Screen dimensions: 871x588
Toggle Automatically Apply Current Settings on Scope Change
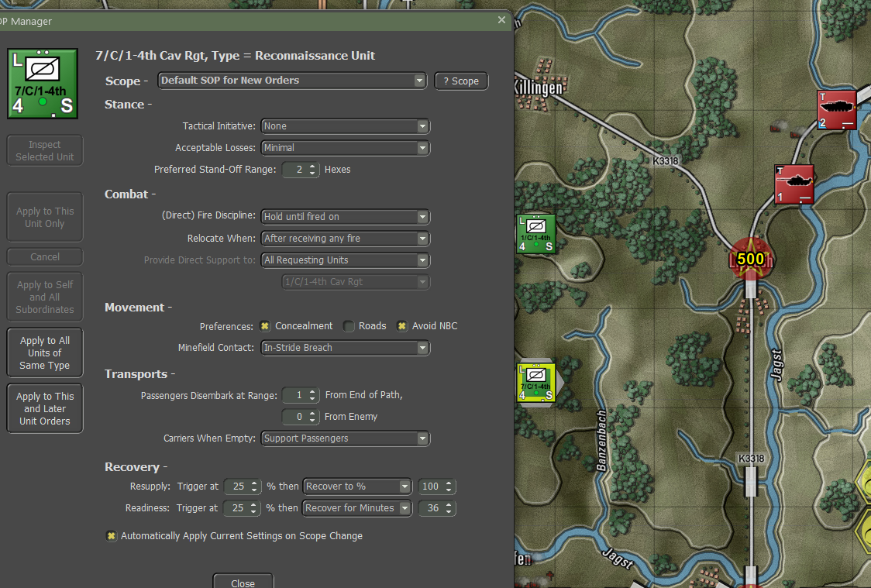point(111,536)
